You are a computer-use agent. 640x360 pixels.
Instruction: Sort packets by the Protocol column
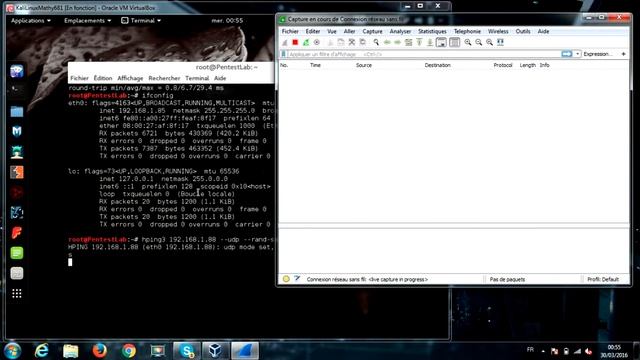(503, 65)
